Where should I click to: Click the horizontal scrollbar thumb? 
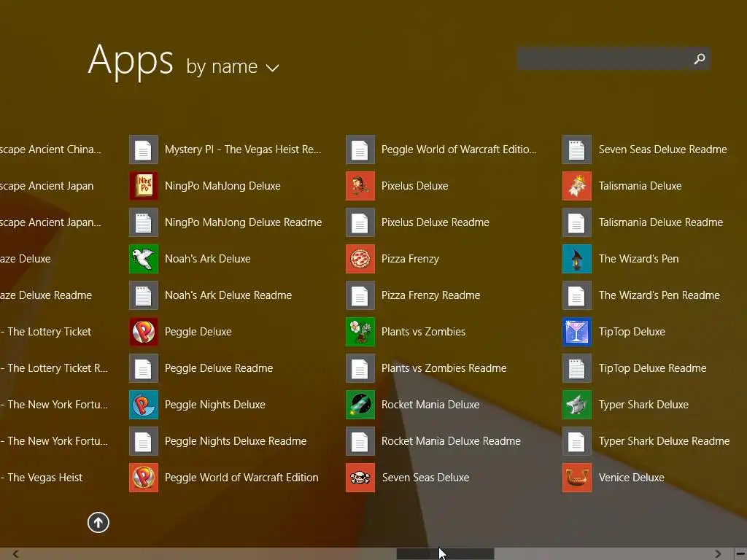[x=445, y=554]
